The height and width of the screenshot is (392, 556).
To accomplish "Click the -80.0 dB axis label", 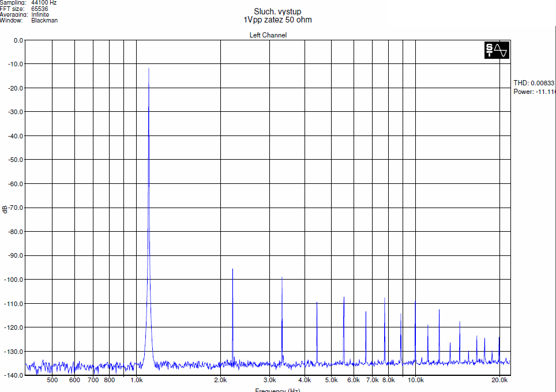I will (x=16, y=231).
